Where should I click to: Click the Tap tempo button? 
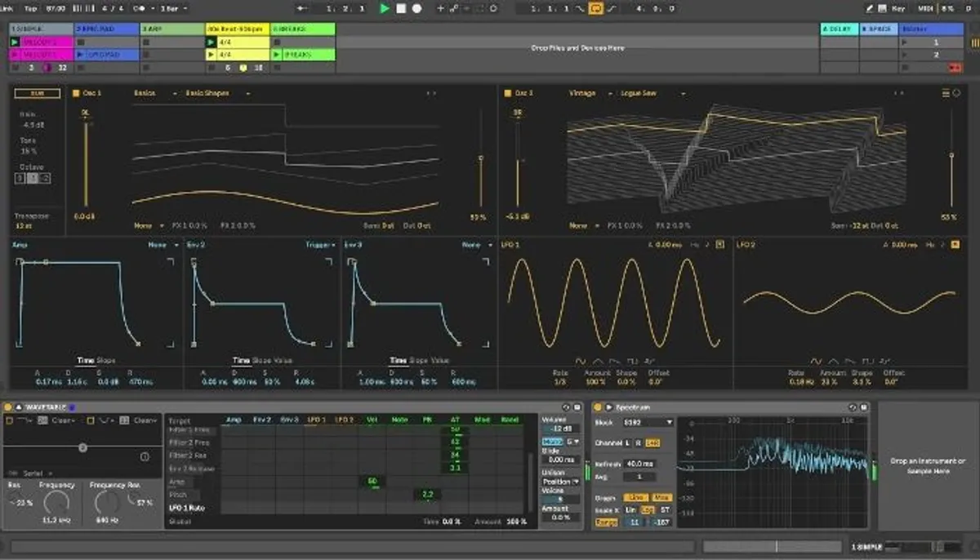(30, 7)
